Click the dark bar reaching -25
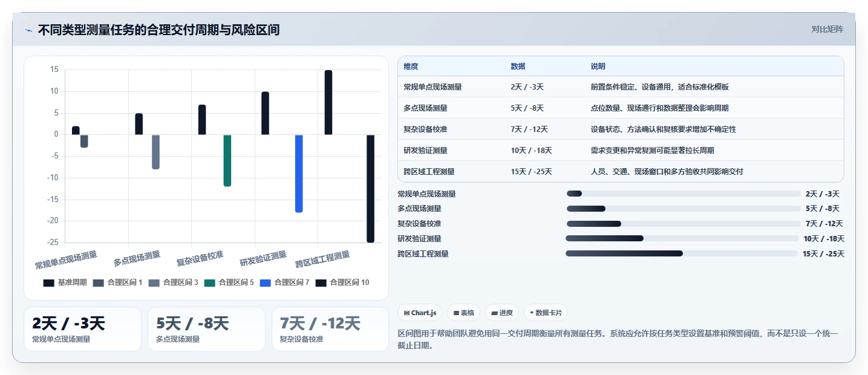The image size is (868, 375). point(371,189)
